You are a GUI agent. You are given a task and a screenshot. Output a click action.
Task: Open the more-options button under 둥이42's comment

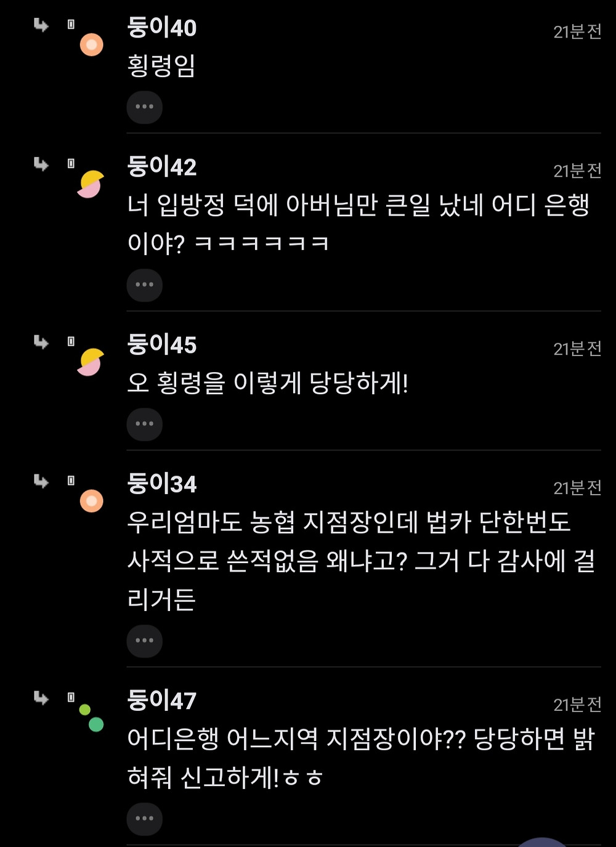[144, 285]
